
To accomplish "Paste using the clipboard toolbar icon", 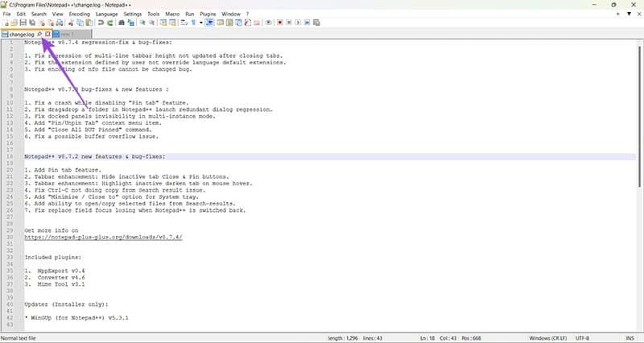I will [89, 23].
